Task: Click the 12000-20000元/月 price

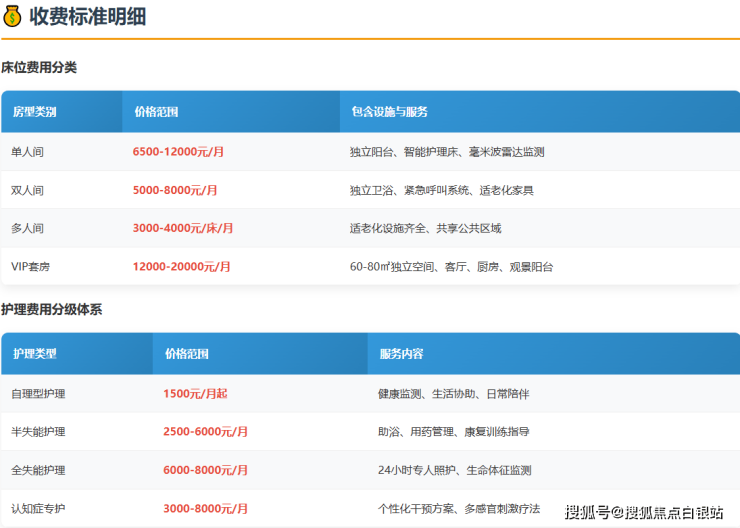Action: (181, 267)
